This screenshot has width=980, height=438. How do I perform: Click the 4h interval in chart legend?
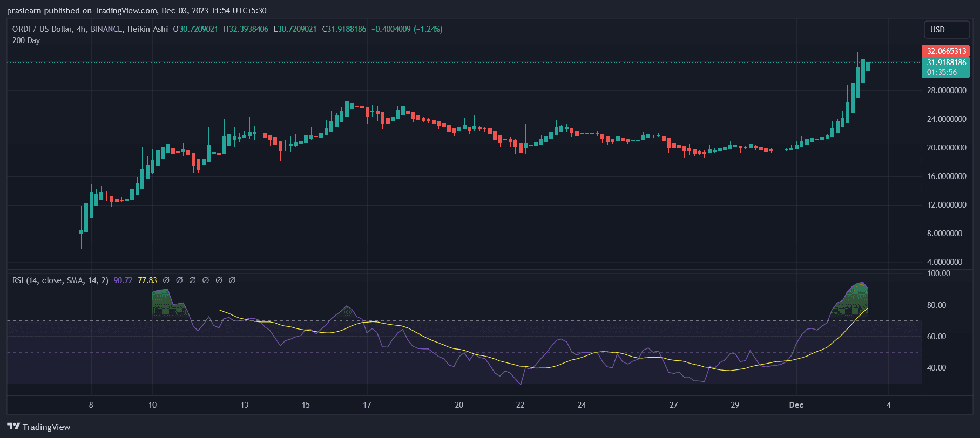coord(82,29)
